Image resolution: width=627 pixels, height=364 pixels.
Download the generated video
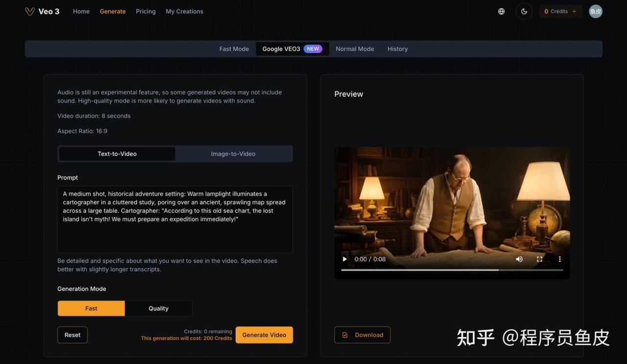point(362,335)
